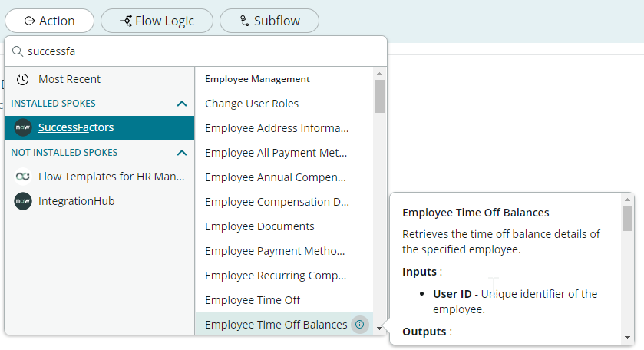644x350 pixels.
Task: Click the Employee Management category header
Action: point(257,79)
